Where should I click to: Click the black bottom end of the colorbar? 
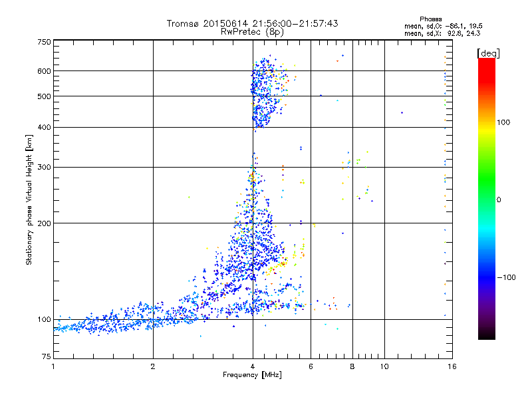coord(487,334)
